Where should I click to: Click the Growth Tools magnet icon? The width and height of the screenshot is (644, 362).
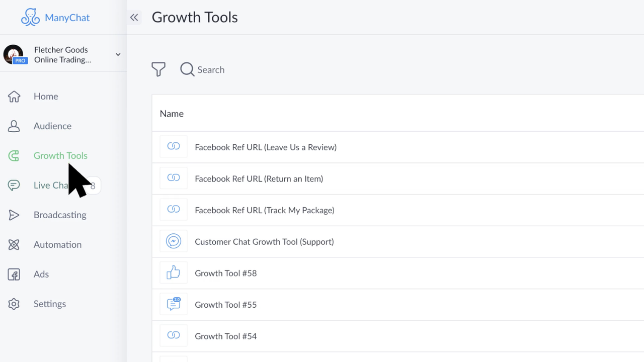tap(14, 156)
